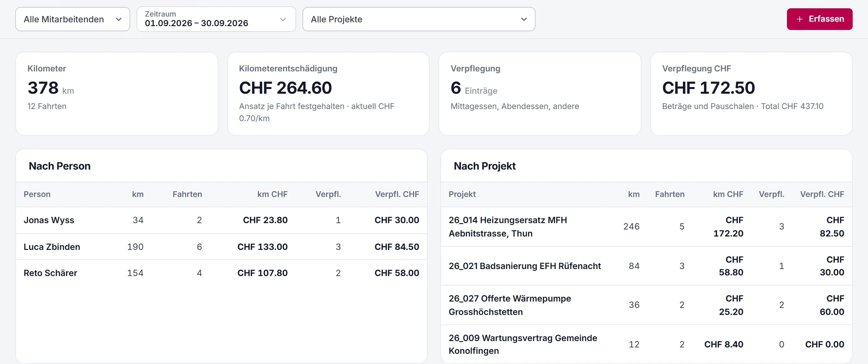Viewport: 868px width, 364px height.
Task: Open project 26_009 Wartungsvertrag Gemeinde Konolfingen
Action: tap(523, 344)
